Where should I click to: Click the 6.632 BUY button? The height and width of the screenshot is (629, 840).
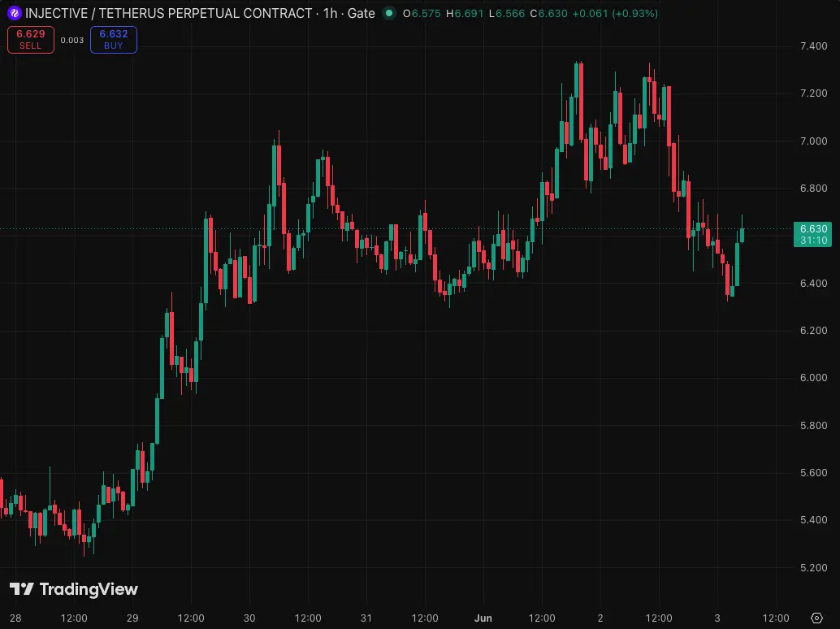click(x=114, y=40)
